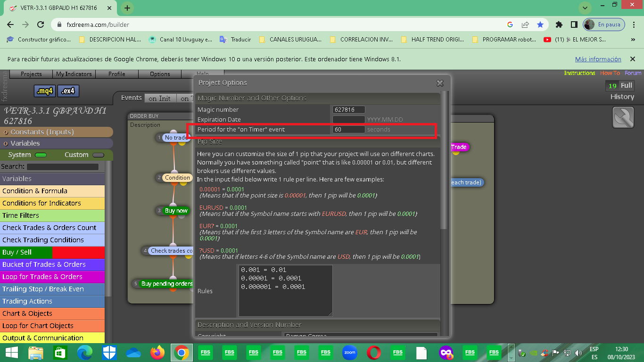Select the Buy pending orders block
This screenshot has height=362, width=644.
pos(166,284)
